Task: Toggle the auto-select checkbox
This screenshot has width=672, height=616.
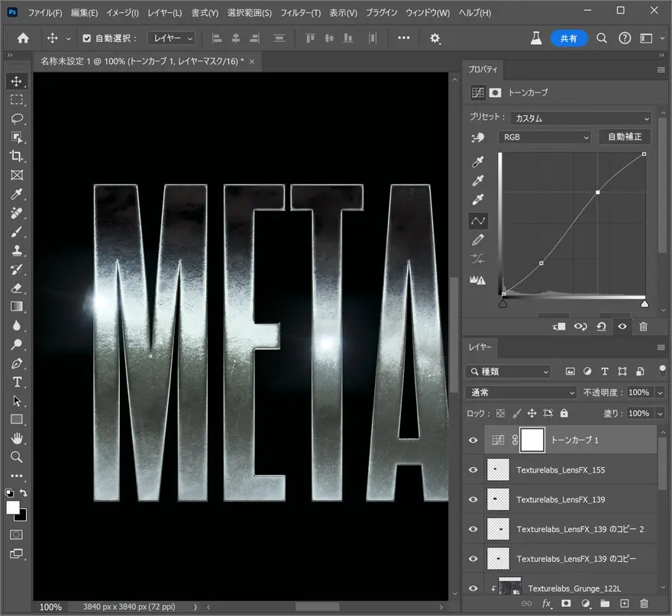Action: click(86, 39)
